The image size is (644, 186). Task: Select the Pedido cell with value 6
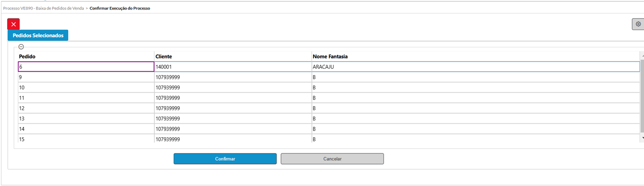tap(86, 67)
